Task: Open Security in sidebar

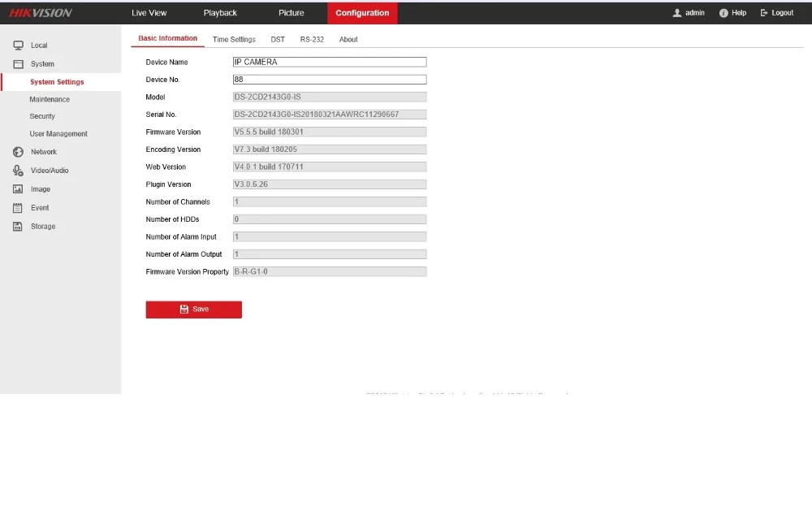Action: [x=42, y=117]
